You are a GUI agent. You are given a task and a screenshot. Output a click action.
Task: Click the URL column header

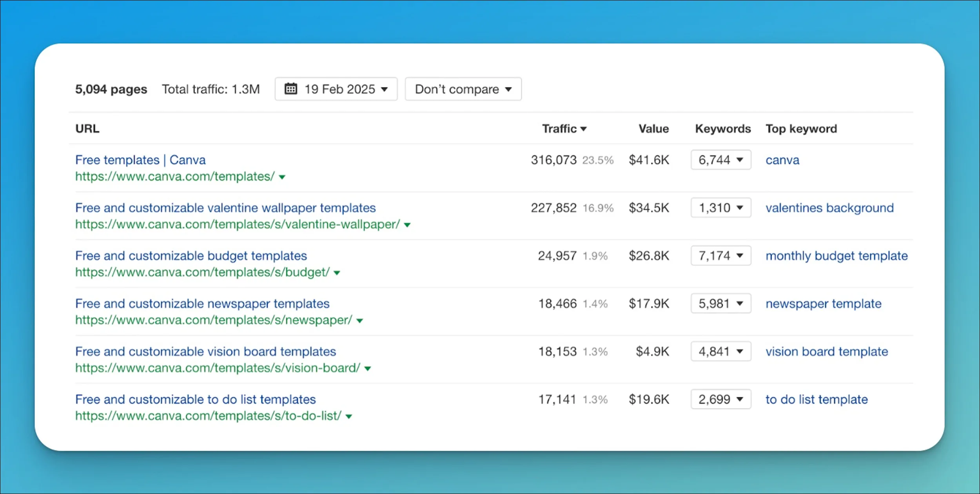pos(87,129)
